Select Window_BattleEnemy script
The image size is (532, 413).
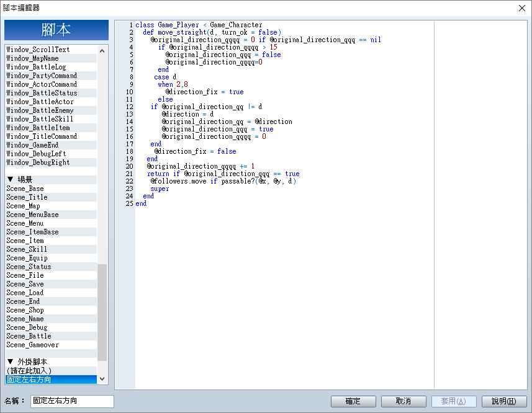pyautogui.click(x=52, y=110)
